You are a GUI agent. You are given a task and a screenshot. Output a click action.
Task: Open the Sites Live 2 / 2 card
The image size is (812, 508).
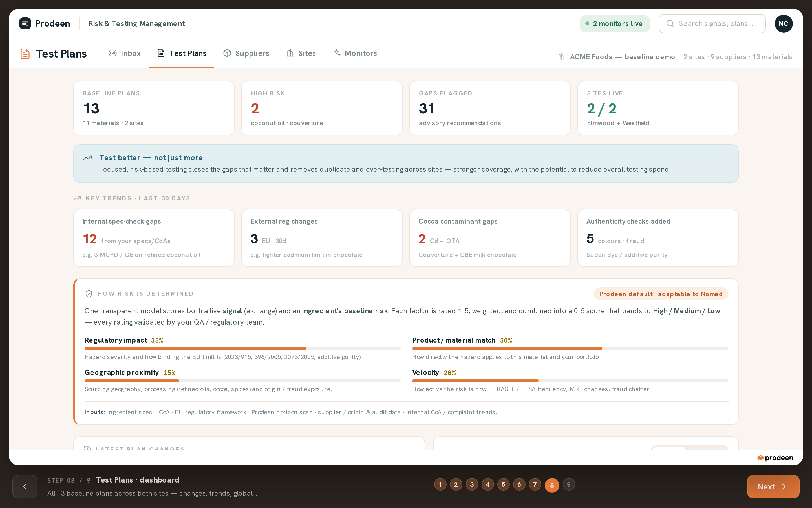(x=658, y=108)
